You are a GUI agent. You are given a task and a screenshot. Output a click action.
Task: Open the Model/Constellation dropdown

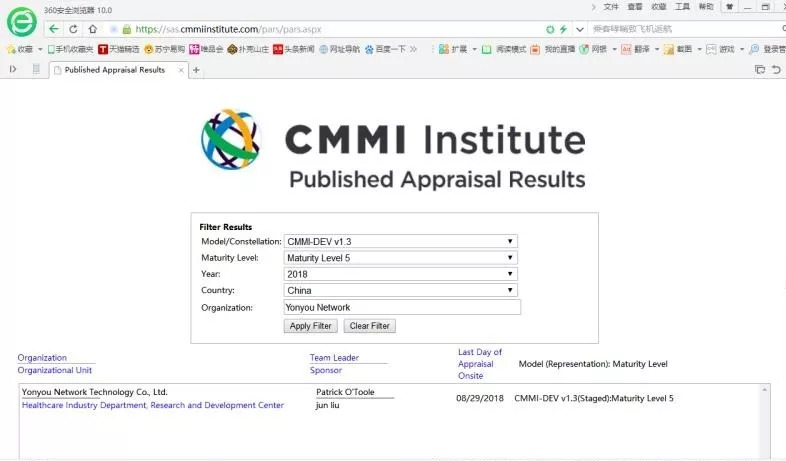401,242
